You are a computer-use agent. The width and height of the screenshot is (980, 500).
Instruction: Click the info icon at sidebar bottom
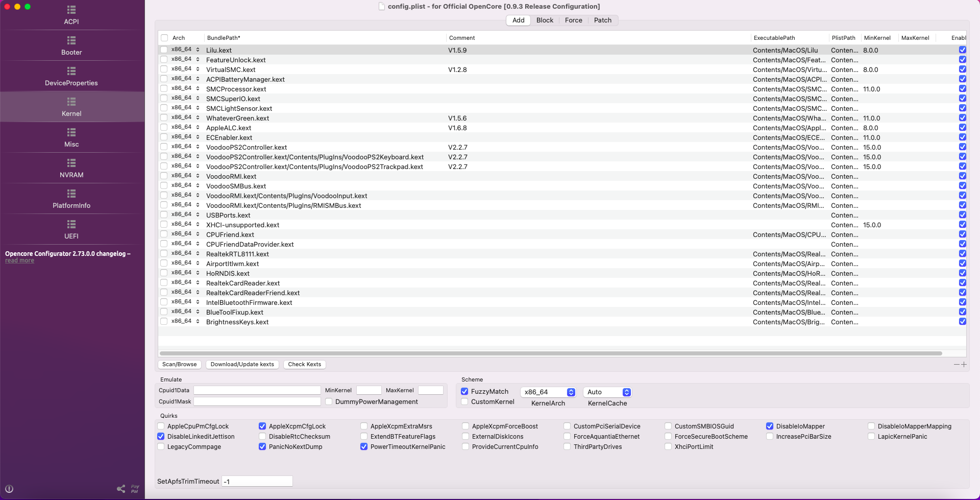point(9,489)
